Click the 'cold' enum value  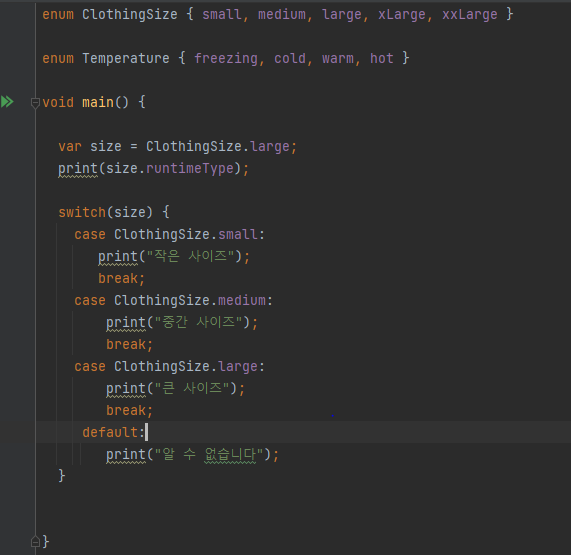click(x=290, y=58)
